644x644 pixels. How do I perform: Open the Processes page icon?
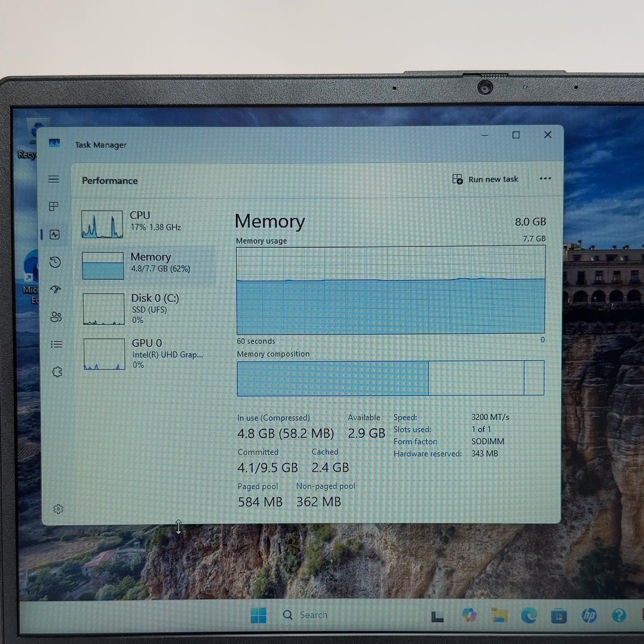54,206
